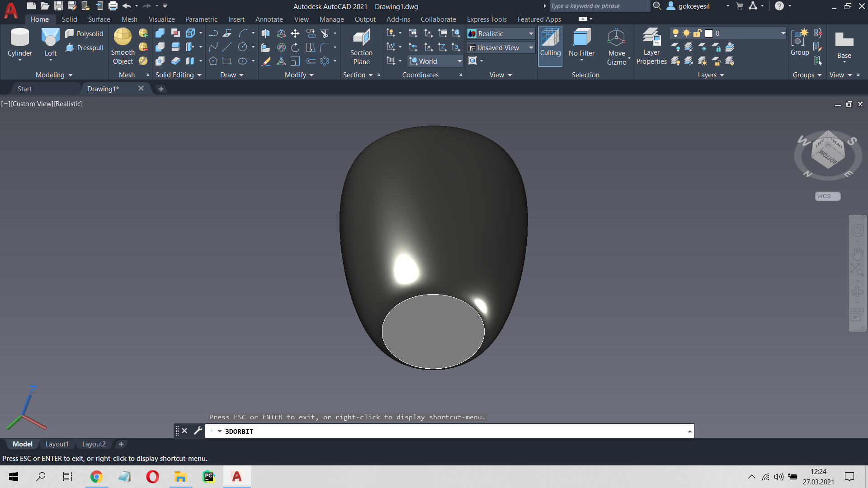868x488 pixels.
Task: Open Chrome from the Windows taskbar
Action: [96, 476]
